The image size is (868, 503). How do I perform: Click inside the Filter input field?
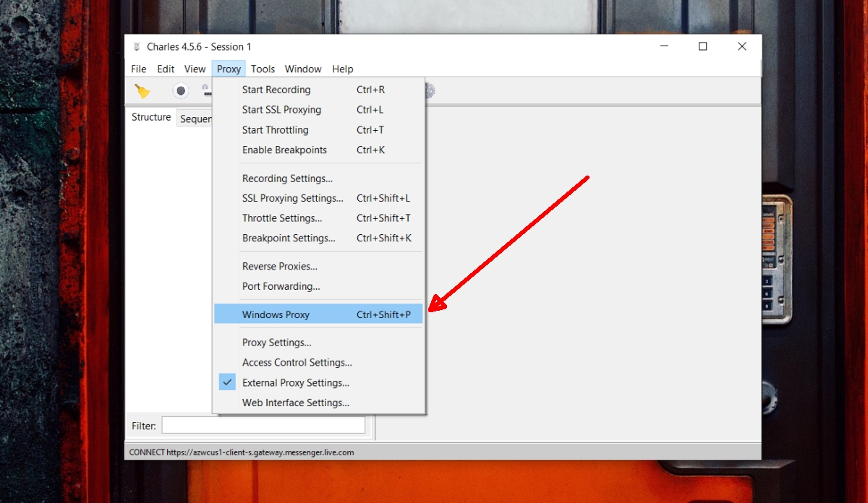(263, 425)
